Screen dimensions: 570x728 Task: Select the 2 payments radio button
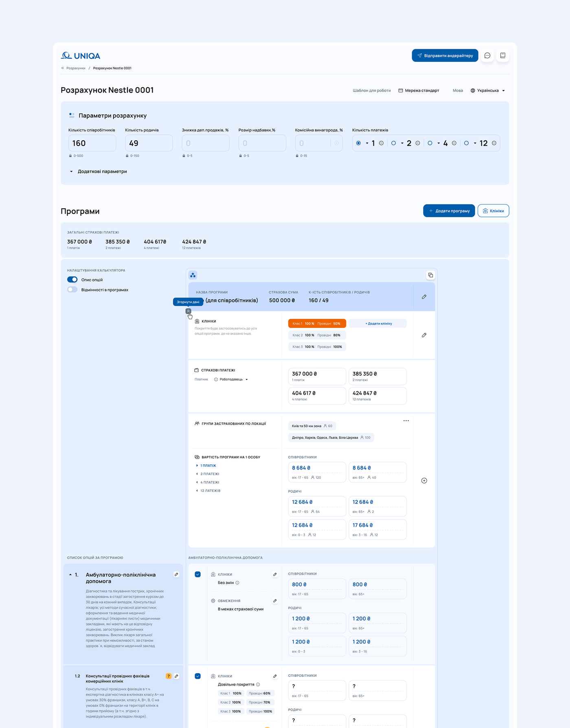click(394, 143)
